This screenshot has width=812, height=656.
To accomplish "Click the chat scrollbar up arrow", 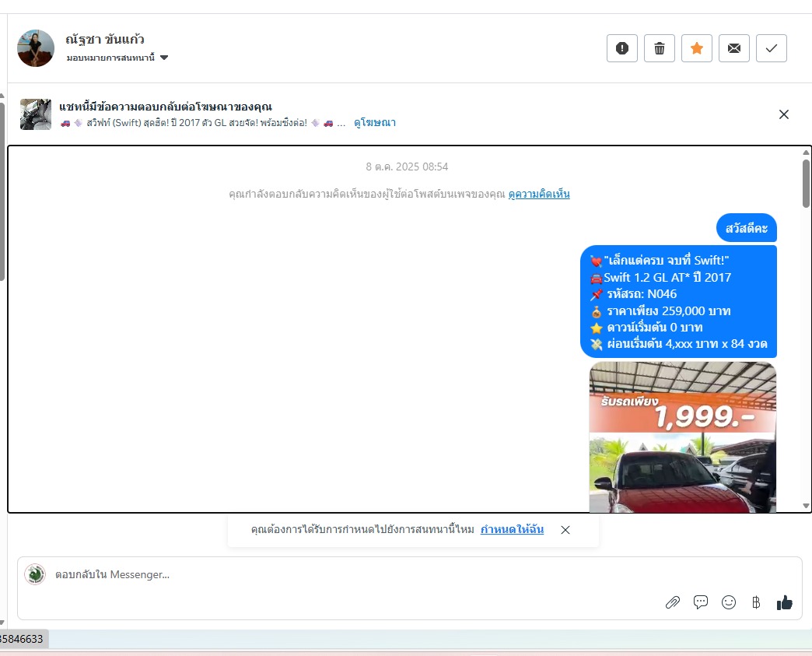I will (806, 153).
